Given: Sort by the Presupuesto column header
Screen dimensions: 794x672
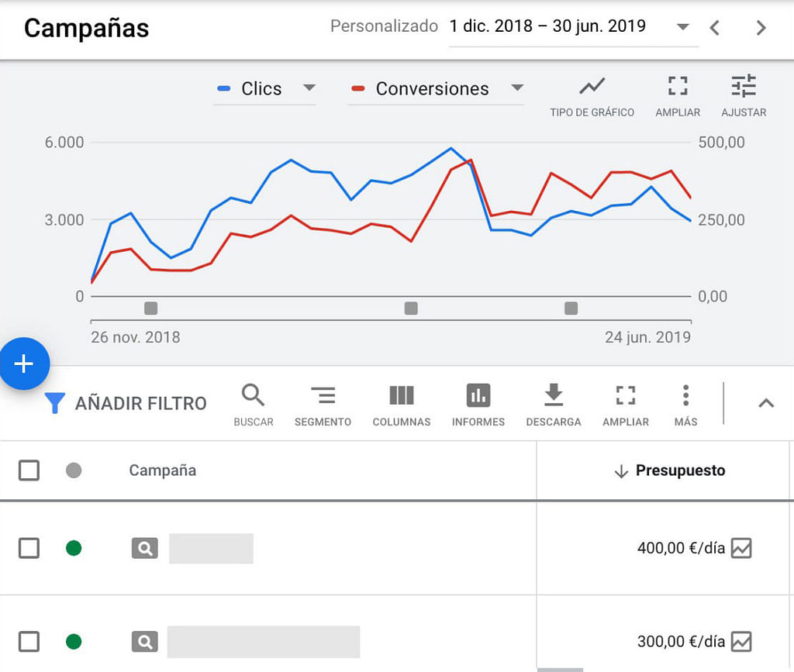Looking at the screenshot, I should [x=679, y=470].
